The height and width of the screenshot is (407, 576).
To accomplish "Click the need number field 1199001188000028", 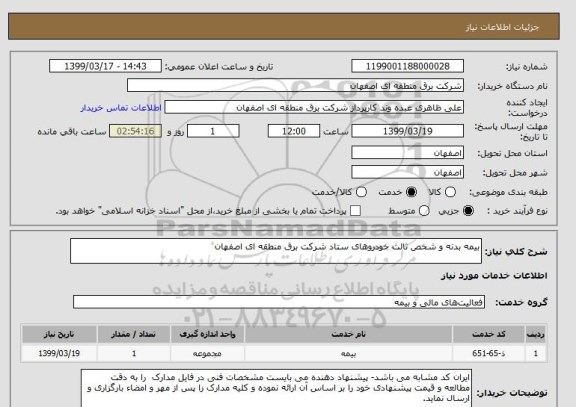I will click(x=407, y=66).
